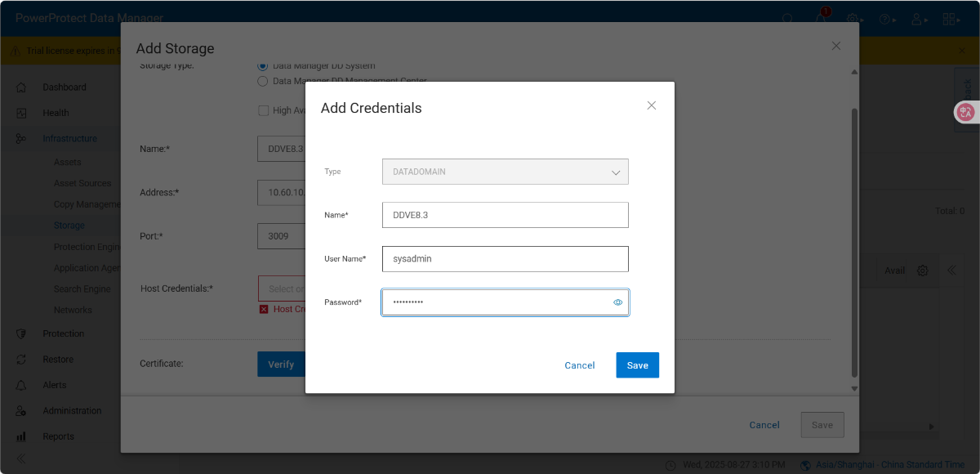Collapse the sidebar with double-chevron icon
980x474 pixels.
tap(21, 459)
